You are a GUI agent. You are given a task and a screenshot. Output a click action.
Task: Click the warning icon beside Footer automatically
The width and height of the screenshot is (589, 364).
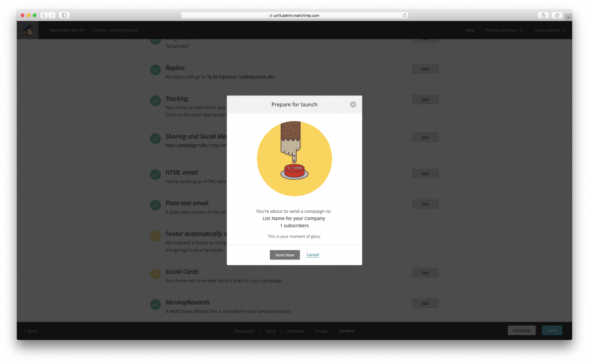point(155,236)
